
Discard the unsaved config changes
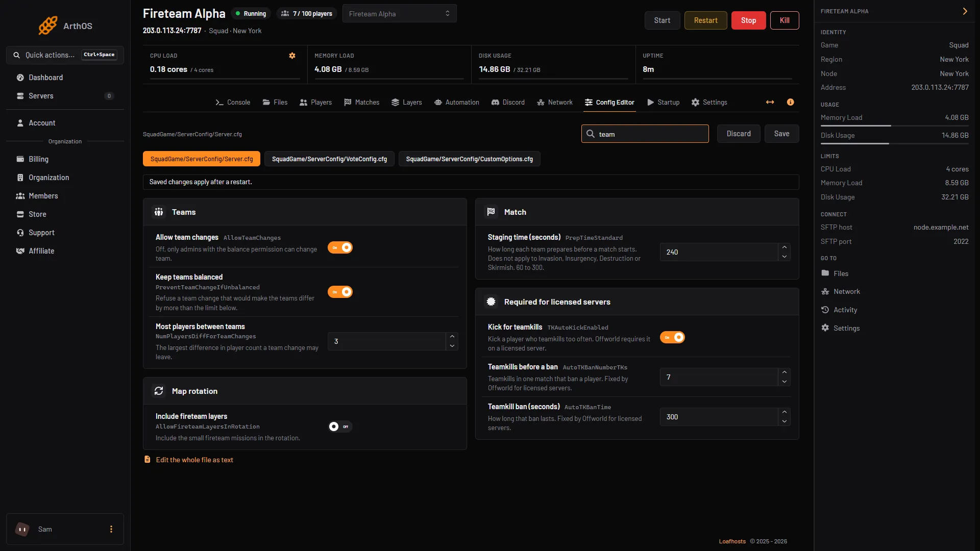[x=739, y=134]
